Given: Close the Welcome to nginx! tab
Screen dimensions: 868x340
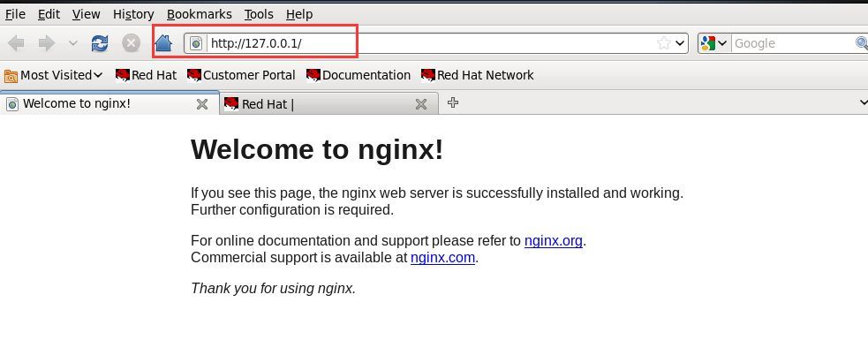Looking at the screenshot, I should (x=202, y=104).
